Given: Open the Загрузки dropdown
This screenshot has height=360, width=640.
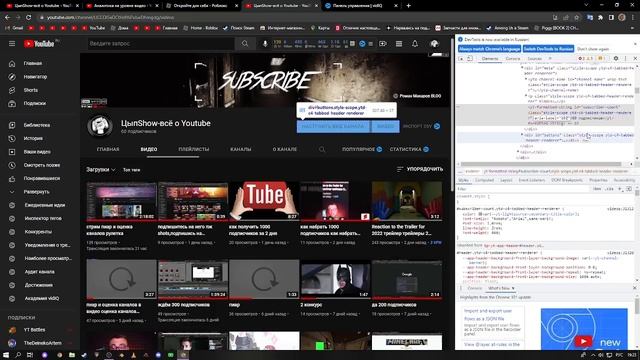Looking at the screenshot, I should tap(101, 169).
